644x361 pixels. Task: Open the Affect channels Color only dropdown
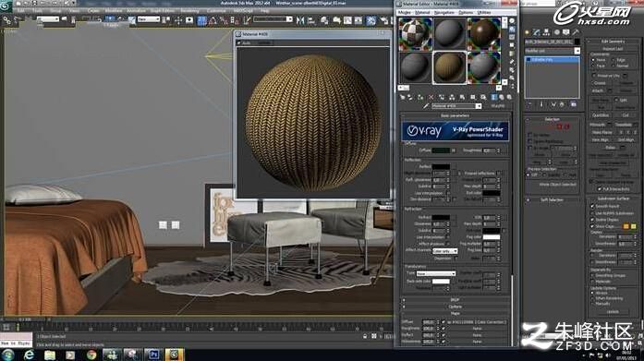coord(444,250)
